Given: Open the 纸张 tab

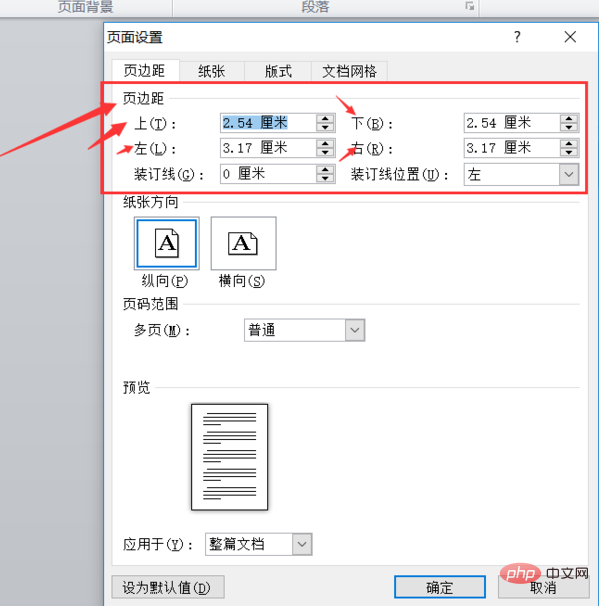Looking at the screenshot, I should (x=212, y=71).
